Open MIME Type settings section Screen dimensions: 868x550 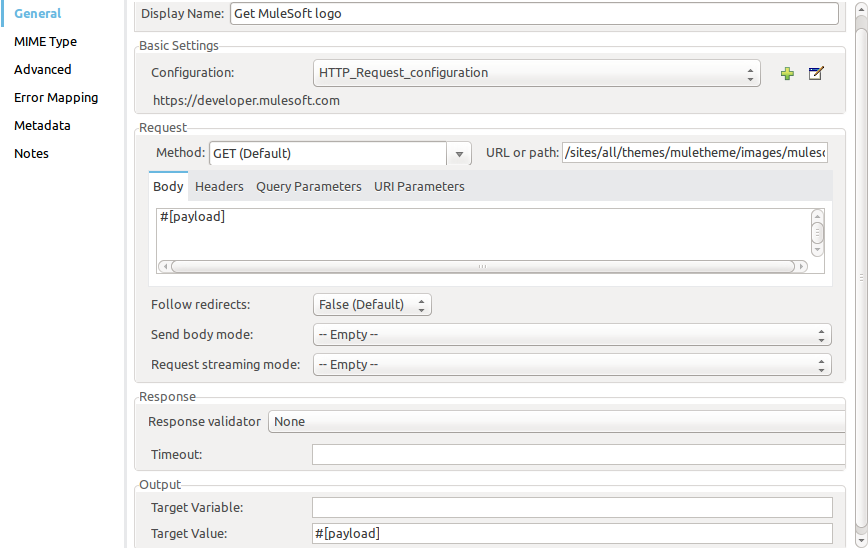point(45,42)
